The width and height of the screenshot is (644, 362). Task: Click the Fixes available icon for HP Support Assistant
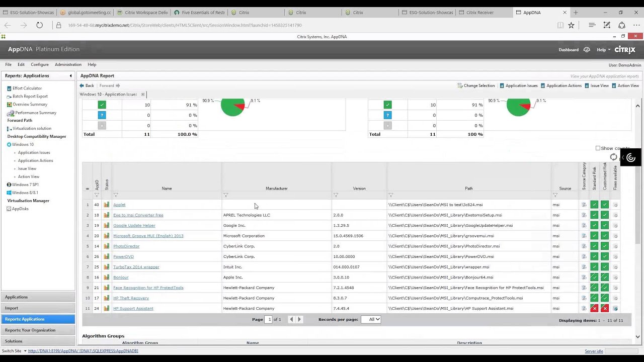pyautogui.click(x=615, y=308)
